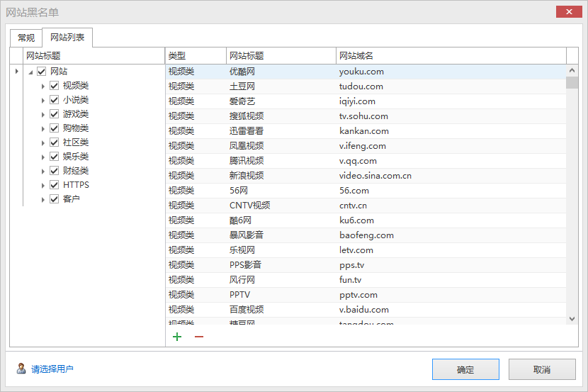This screenshot has width=588, height=392.
Task: Uncheck the 小说类 category checkbox
Action: pos(54,100)
